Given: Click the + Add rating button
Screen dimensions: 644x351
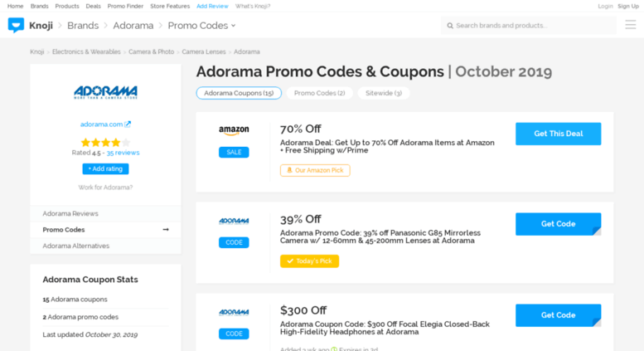Looking at the screenshot, I should 105,169.
